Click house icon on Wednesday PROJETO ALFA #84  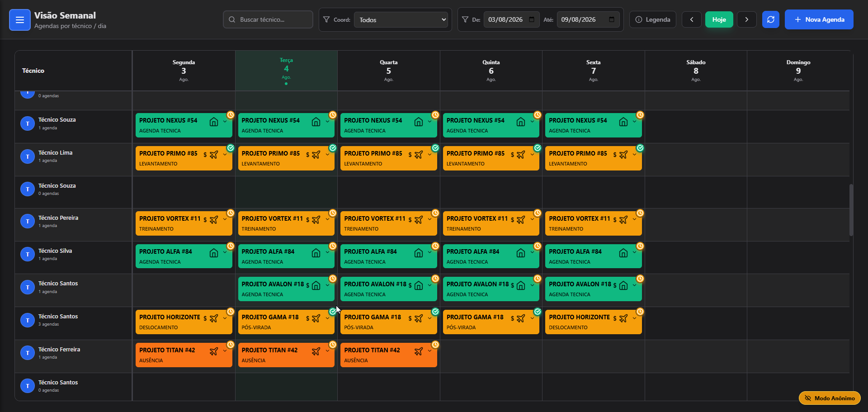[x=419, y=253]
